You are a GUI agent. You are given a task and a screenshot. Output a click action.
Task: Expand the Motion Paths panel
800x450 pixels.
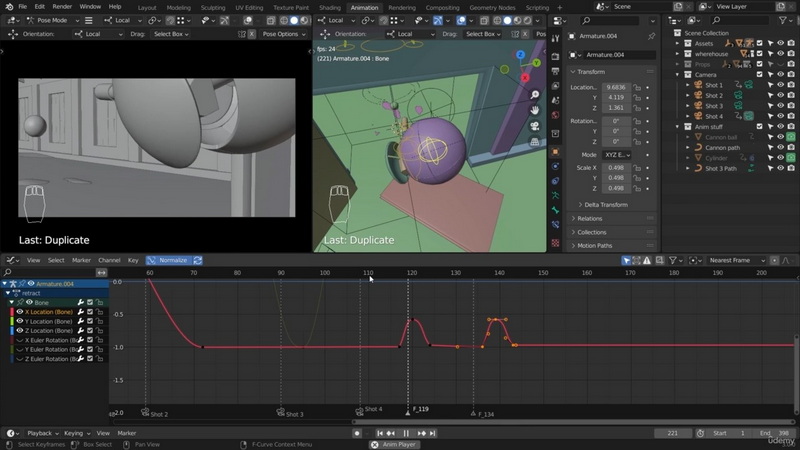coord(594,245)
